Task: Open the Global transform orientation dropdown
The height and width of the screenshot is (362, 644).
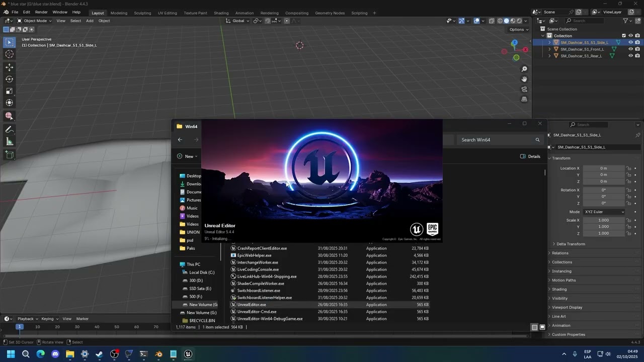Action: point(237,21)
